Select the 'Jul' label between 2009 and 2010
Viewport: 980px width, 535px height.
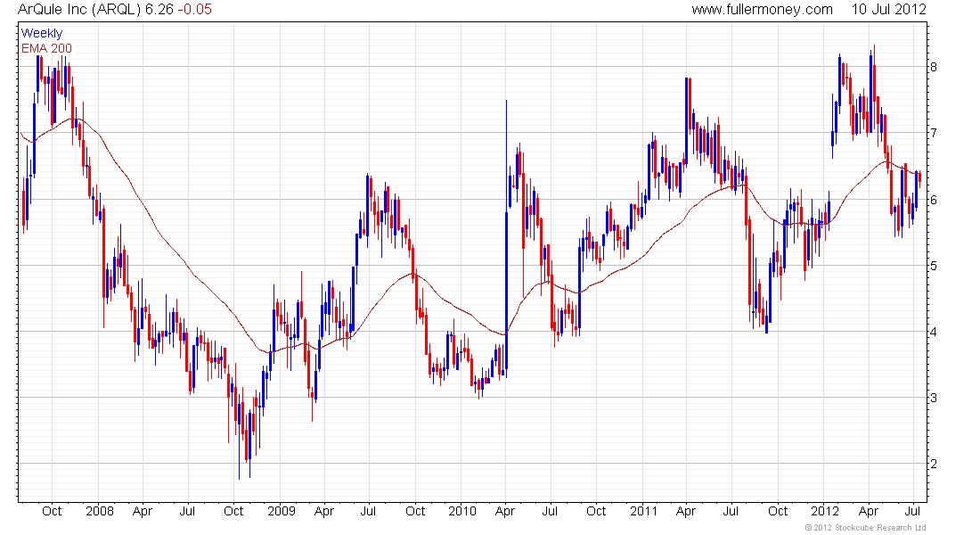click(368, 511)
